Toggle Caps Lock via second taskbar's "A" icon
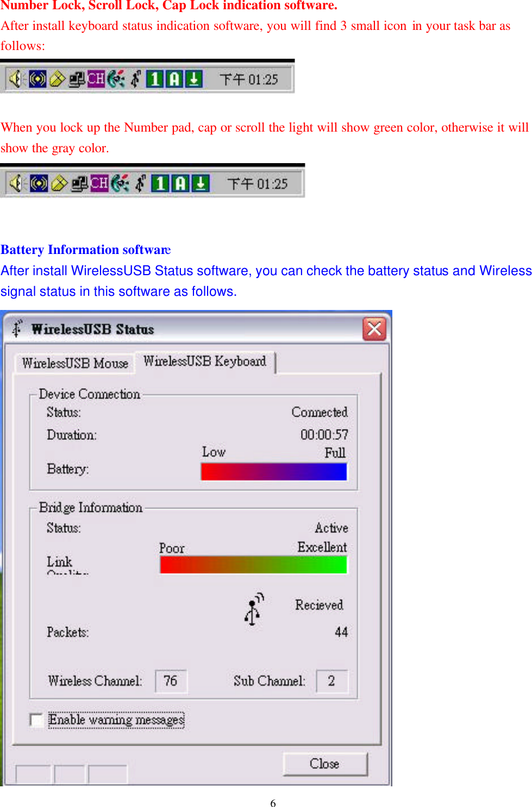The height and width of the screenshot is (807, 532). pyautogui.click(x=179, y=184)
